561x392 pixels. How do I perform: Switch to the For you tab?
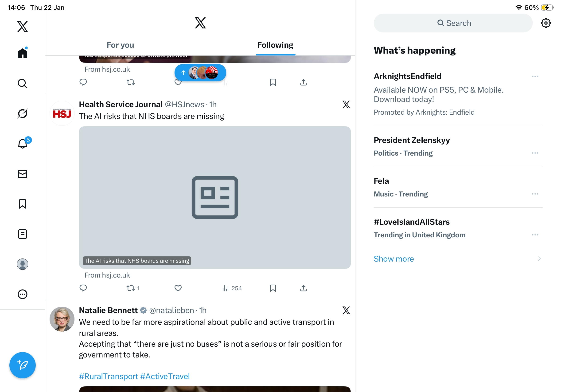tap(120, 45)
